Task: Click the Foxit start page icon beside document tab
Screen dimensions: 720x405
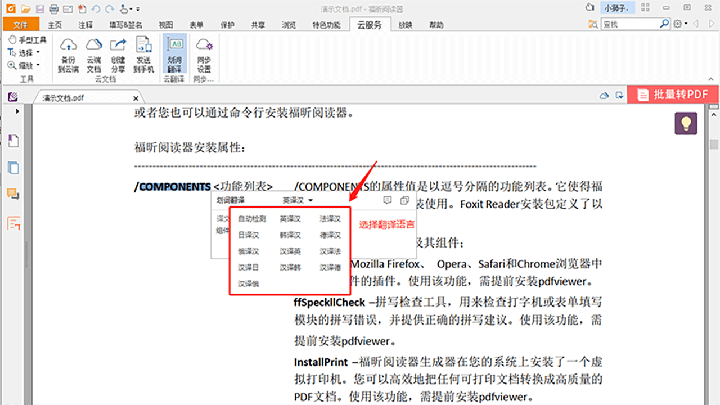Action: click(13, 96)
